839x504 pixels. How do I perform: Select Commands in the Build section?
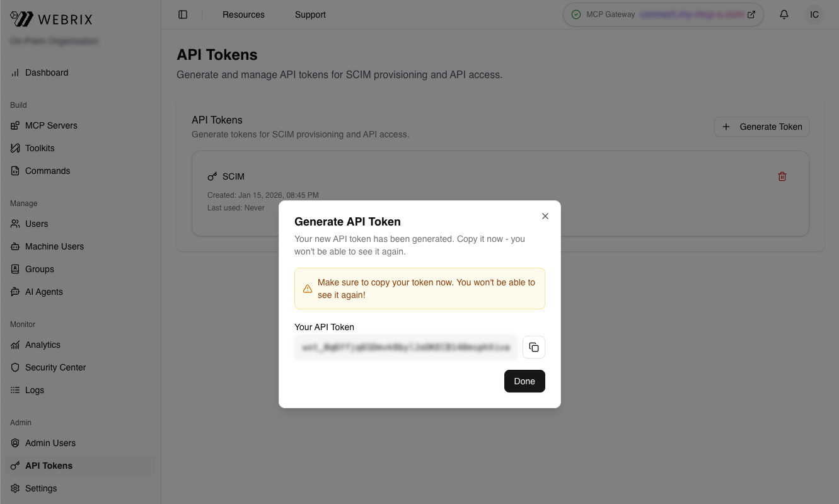tap(47, 171)
